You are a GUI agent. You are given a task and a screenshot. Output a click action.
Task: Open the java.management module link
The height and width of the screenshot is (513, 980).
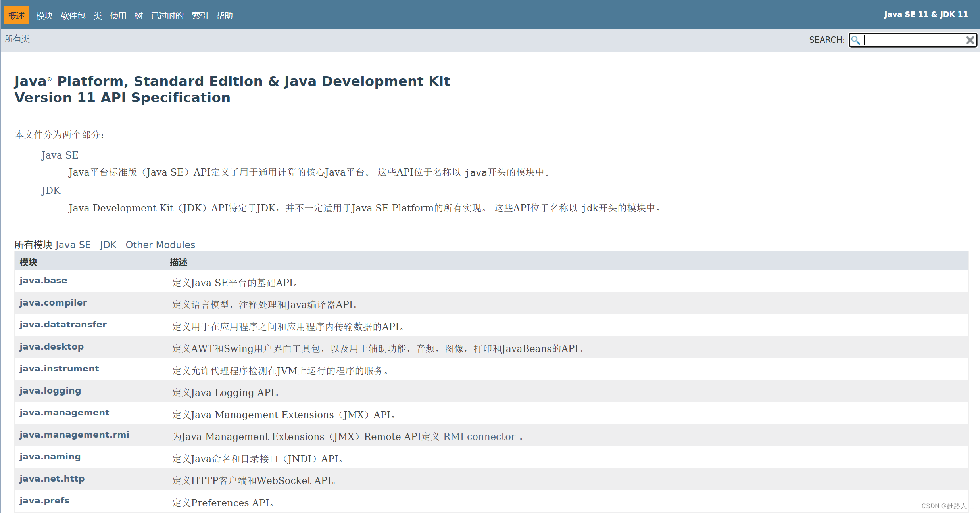pos(64,412)
